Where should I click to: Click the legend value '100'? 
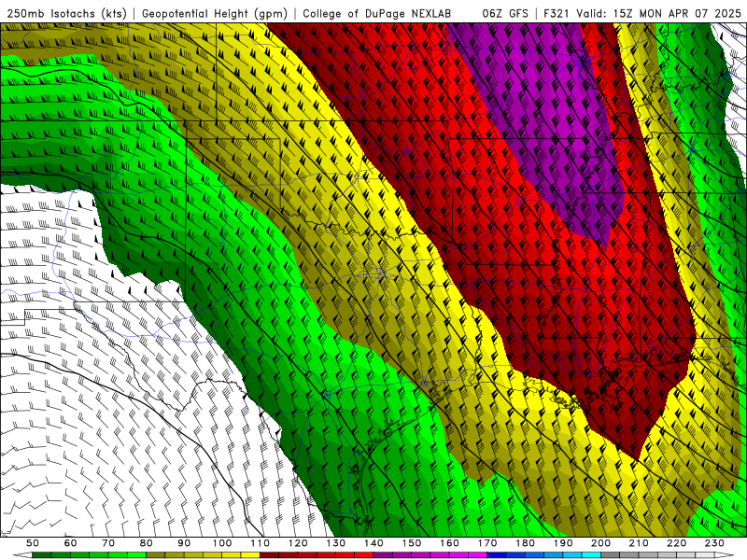pos(222,543)
